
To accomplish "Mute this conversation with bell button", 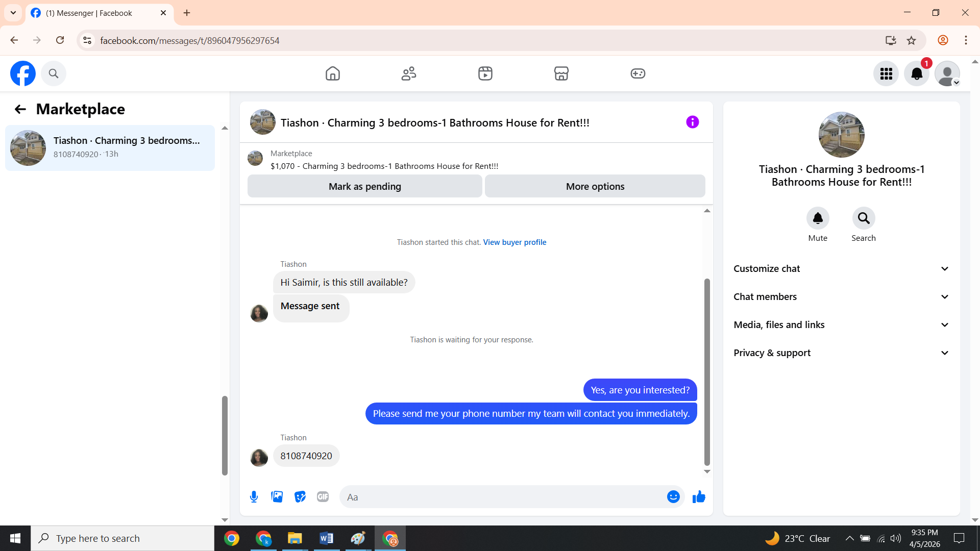I will click(x=817, y=218).
